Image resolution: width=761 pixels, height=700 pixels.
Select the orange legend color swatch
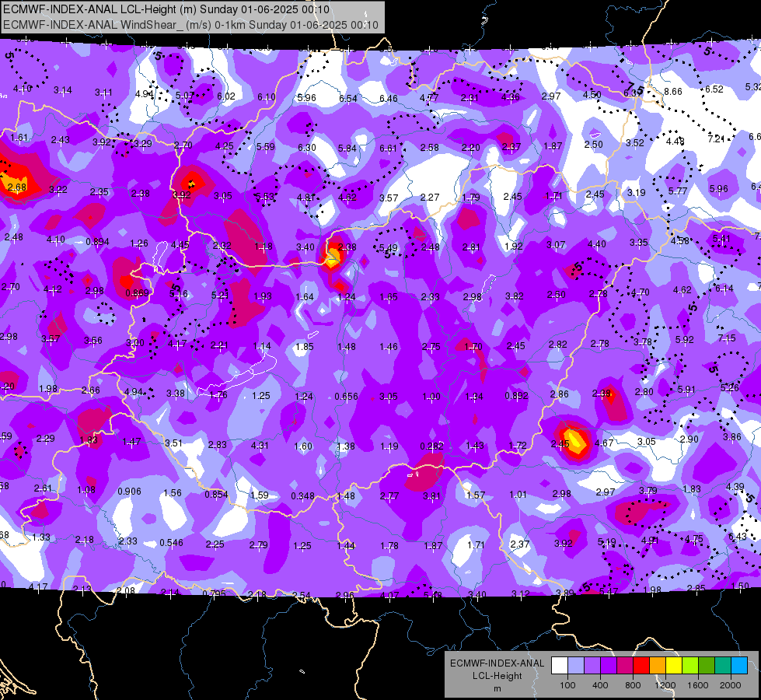(x=658, y=665)
